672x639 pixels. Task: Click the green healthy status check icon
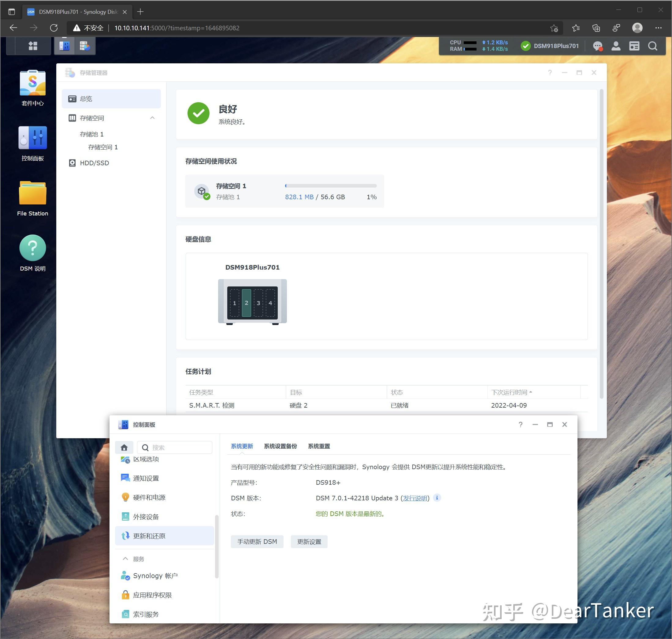(199, 114)
